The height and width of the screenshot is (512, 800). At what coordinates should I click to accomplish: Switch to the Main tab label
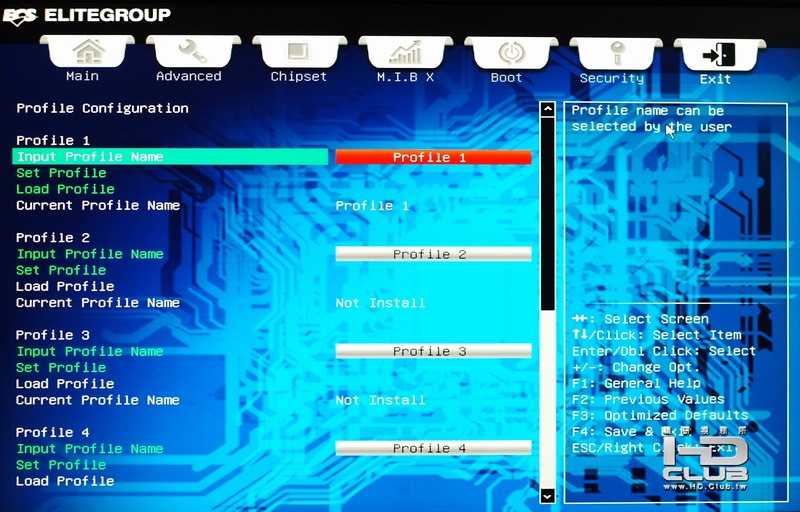[x=83, y=76]
